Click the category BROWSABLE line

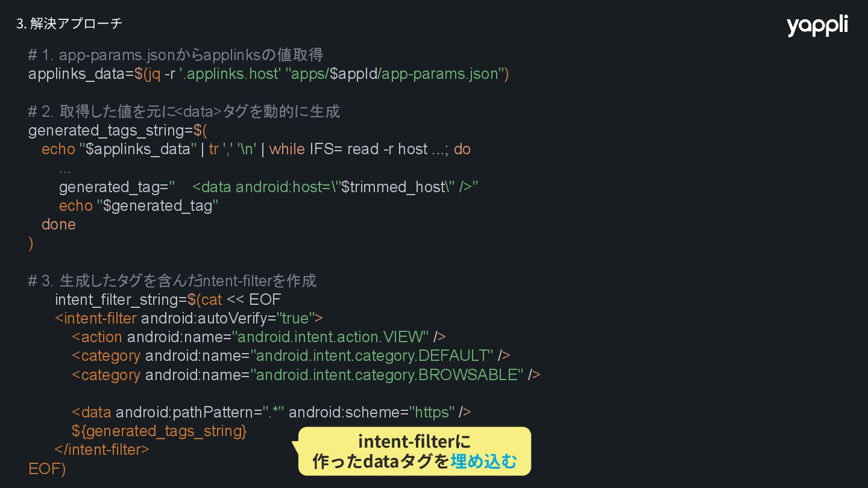[306, 375]
